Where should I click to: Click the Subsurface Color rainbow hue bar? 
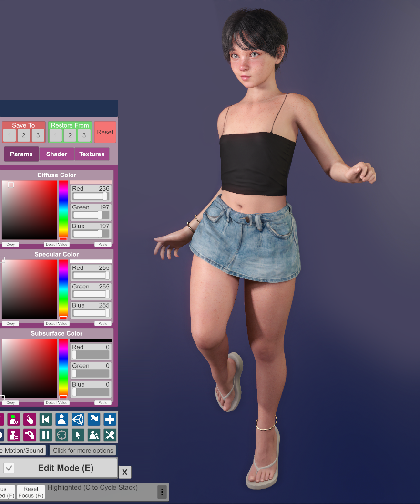point(63,369)
